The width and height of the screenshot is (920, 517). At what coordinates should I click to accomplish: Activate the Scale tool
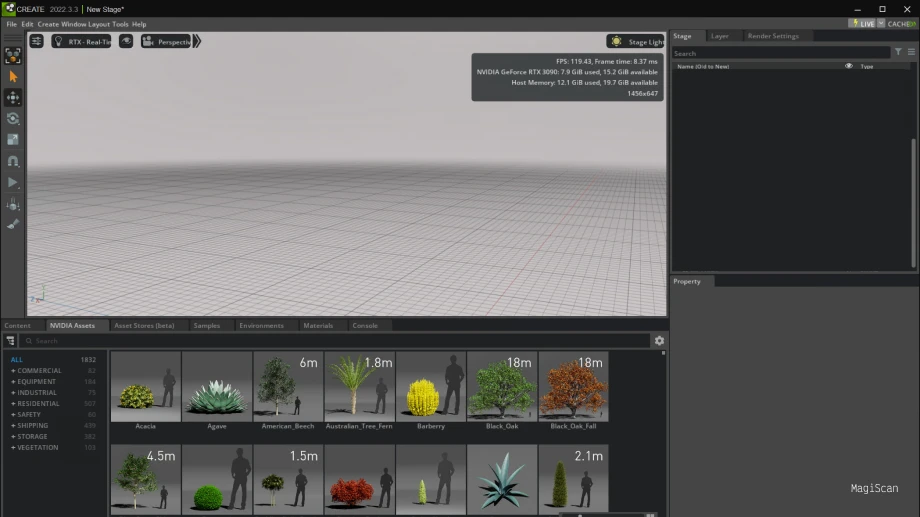13,140
